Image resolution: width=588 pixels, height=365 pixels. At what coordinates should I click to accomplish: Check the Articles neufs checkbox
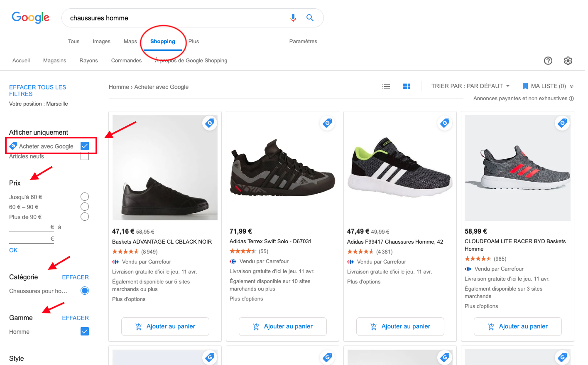[x=85, y=156]
